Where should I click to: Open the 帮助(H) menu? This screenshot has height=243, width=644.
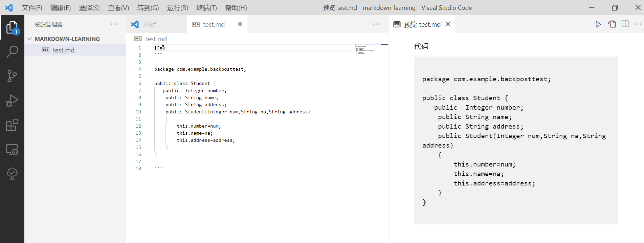pyautogui.click(x=236, y=7)
